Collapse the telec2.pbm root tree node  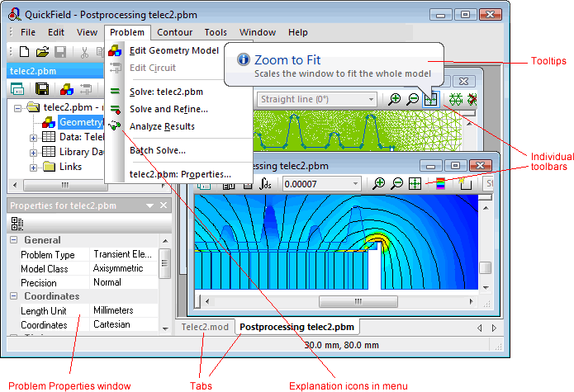point(17,108)
